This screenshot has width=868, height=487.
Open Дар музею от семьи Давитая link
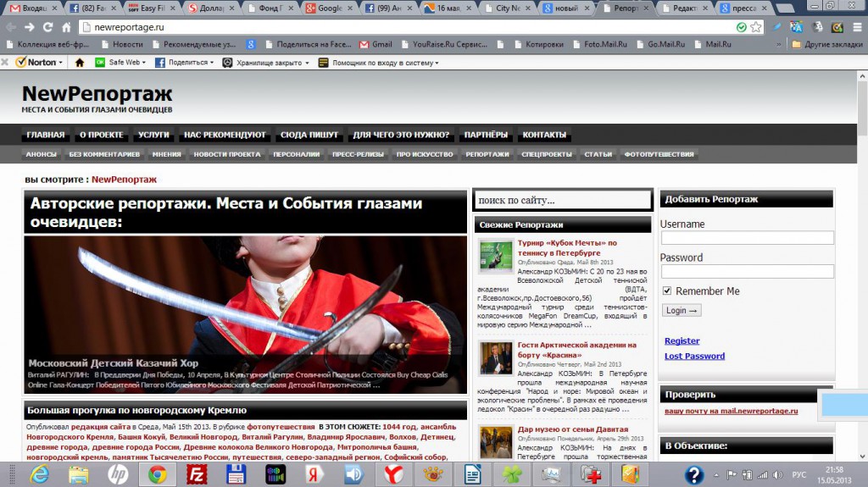tap(573, 429)
